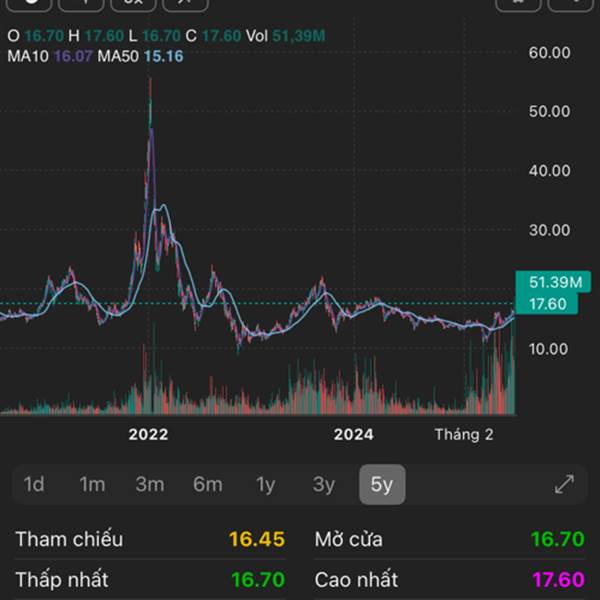Click the 40.00 price axis label
Screen dimensions: 600x600
[549, 170]
